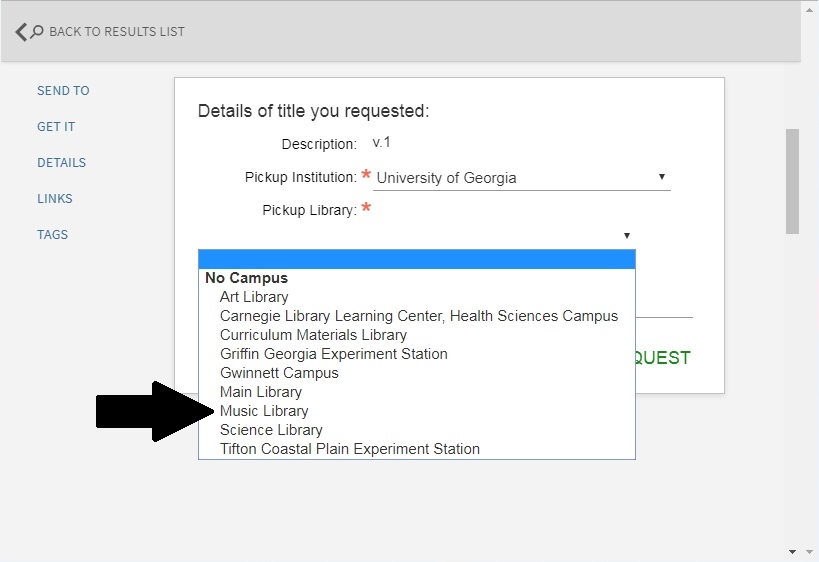Pick Tifton Coastal Plain Experiment Station
819x562 pixels.
coord(349,449)
